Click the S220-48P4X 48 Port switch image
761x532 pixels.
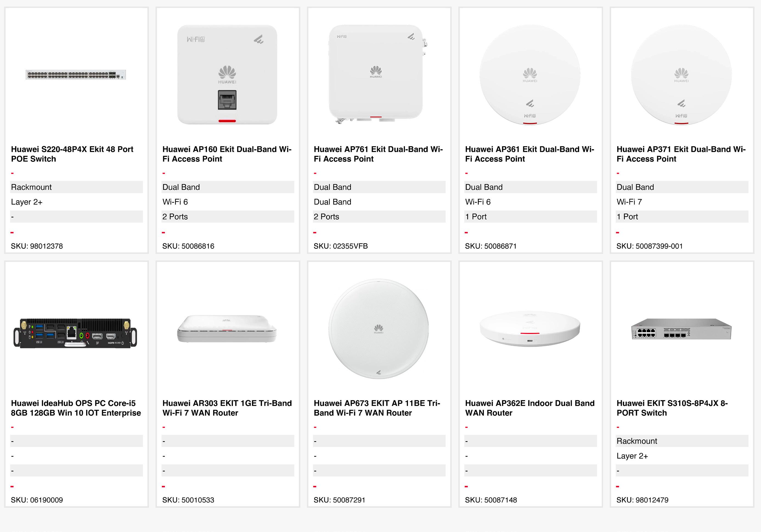coord(76,75)
